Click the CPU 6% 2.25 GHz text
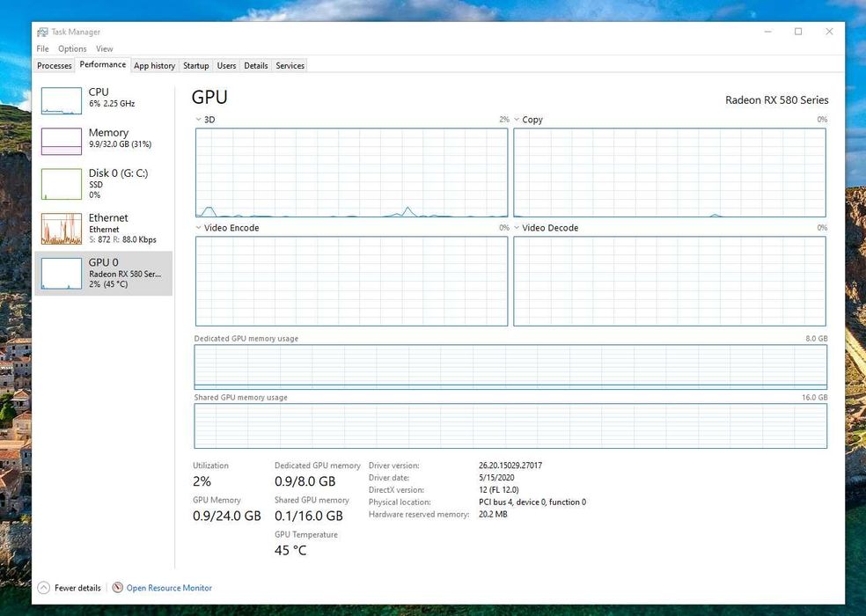866x616 pixels. tap(112, 103)
